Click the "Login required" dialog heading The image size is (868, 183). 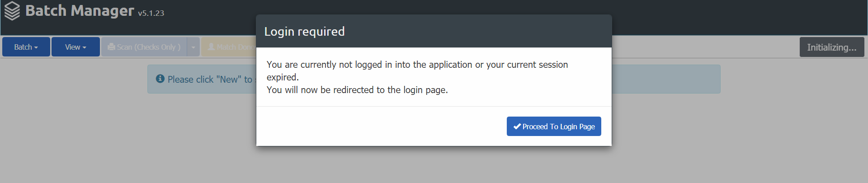pos(304,31)
